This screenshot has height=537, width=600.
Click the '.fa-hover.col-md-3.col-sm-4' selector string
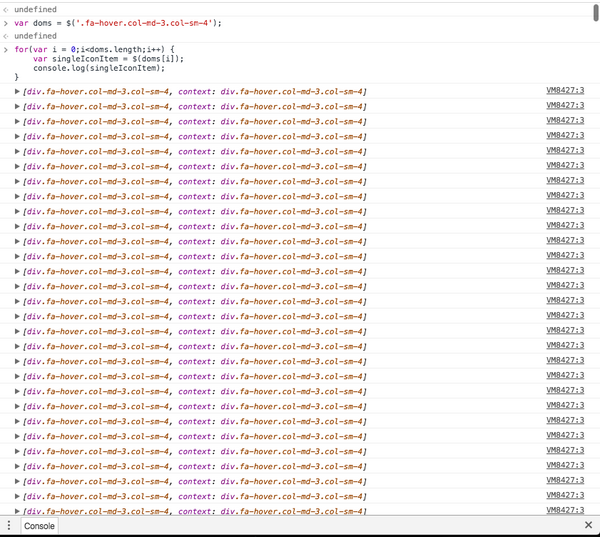pyautogui.click(x=143, y=23)
